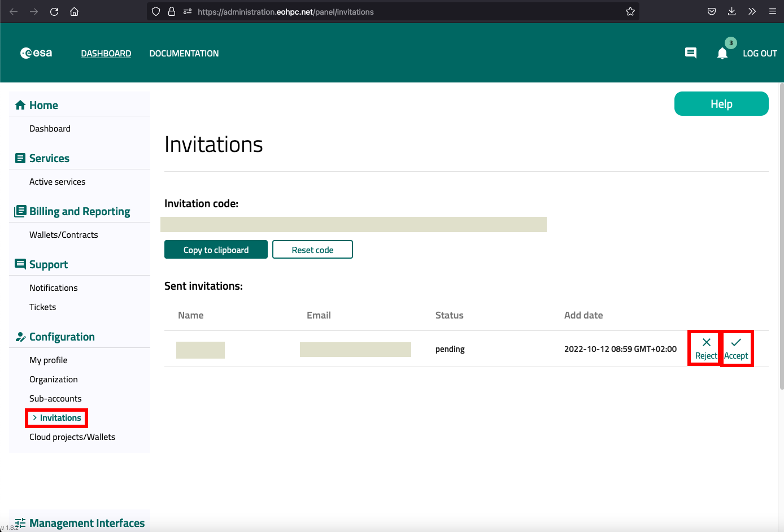Click the page vertical scrollbar
This screenshot has width=784, height=532.
pyautogui.click(x=781, y=236)
